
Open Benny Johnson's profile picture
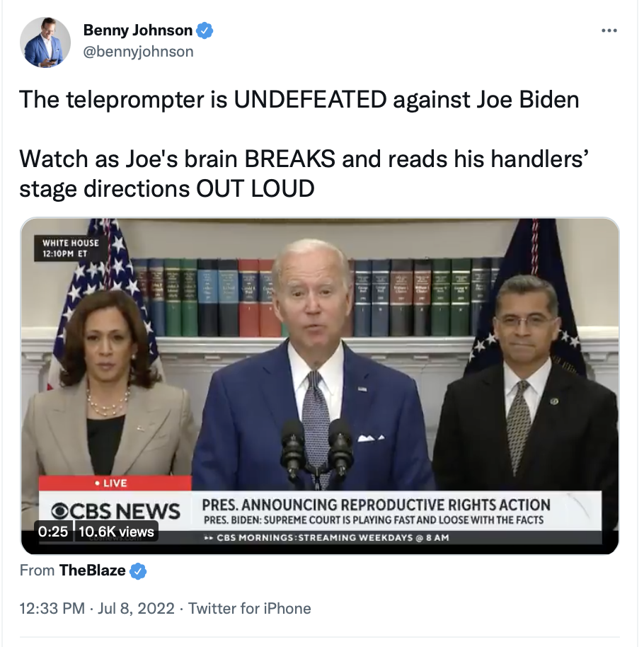coord(45,42)
